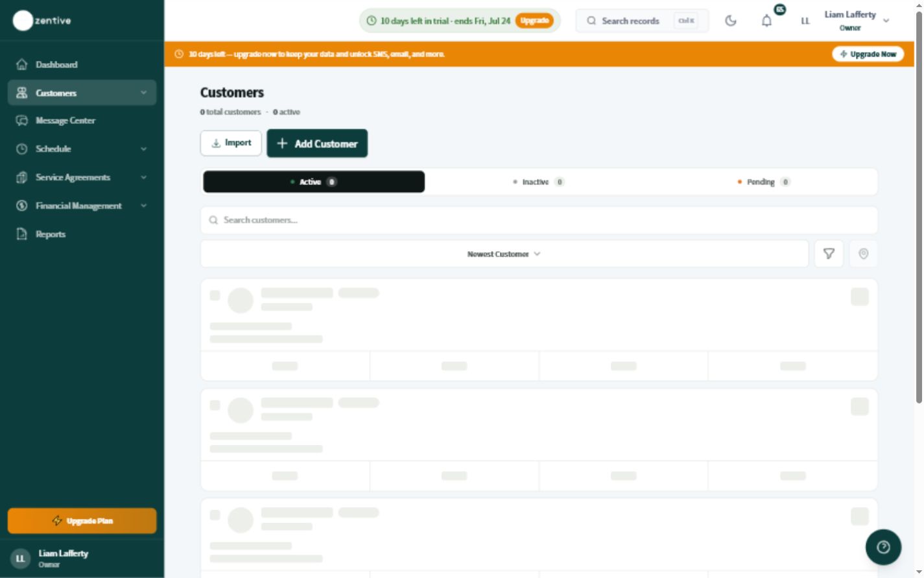Click the search magnifier in header

click(591, 21)
